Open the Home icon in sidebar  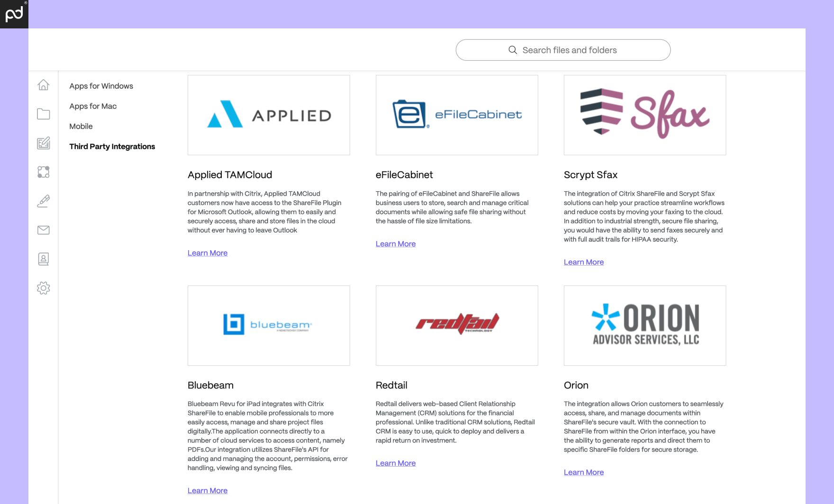coord(43,85)
